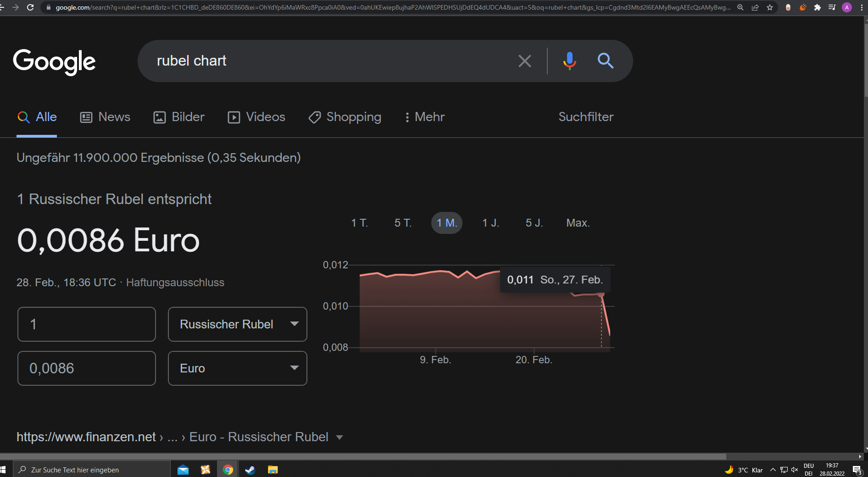Select the 5 J. chart range
Image resolution: width=868 pixels, height=477 pixels.
(534, 223)
